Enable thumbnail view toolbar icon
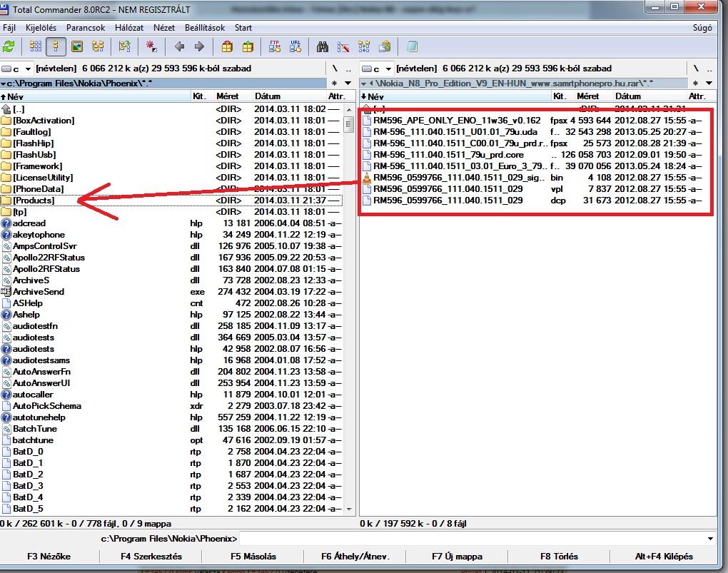 tap(77, 46)
